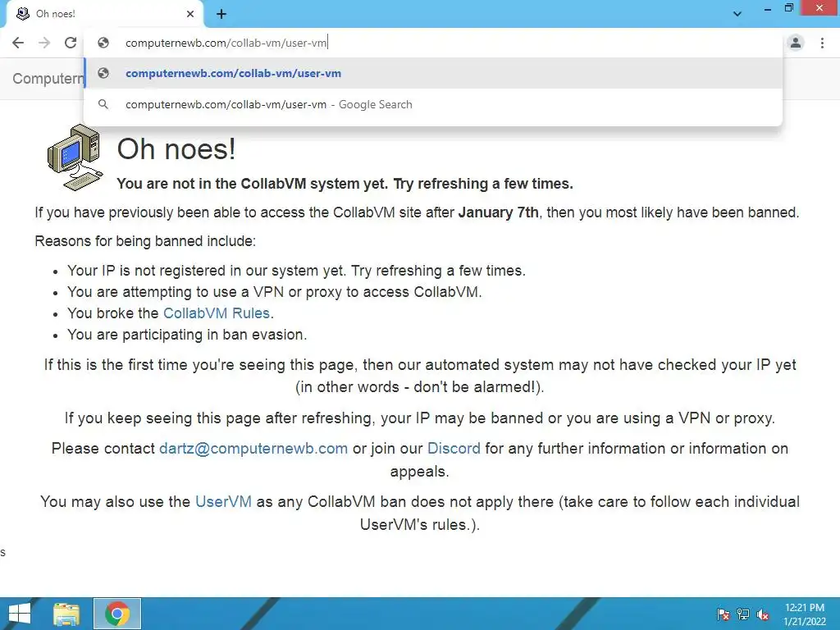Click the magnifier icon of the search suggestion

click(x=103, y=104)
